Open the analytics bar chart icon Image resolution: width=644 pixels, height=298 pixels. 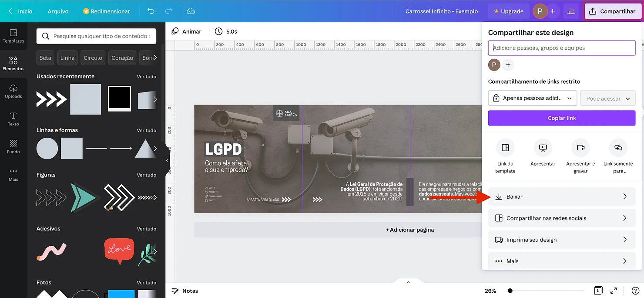[x=570, y=11]
